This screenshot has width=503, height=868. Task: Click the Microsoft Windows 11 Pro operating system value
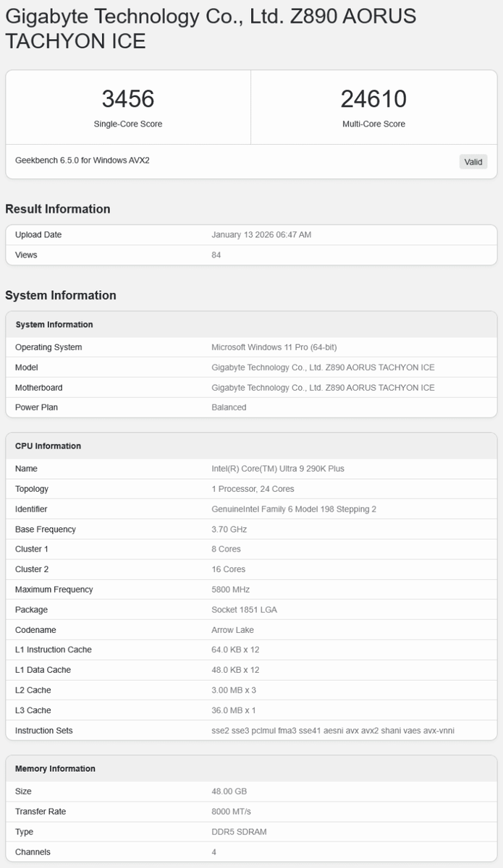click(274, 347)
